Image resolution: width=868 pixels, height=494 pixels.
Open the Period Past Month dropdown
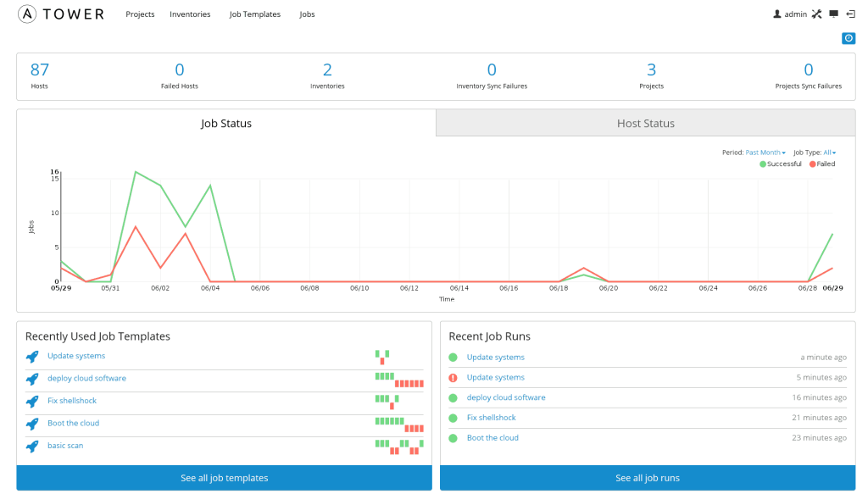[765, 153]
